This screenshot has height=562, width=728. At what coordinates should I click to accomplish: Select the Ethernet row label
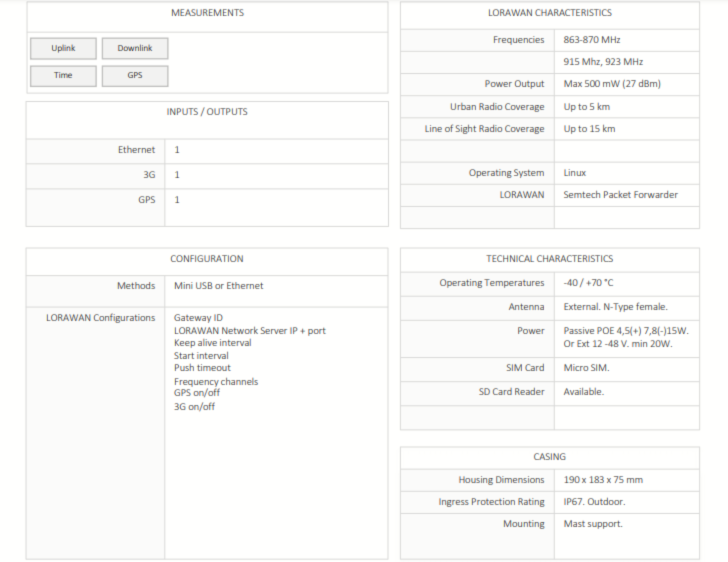pos(136,150)
